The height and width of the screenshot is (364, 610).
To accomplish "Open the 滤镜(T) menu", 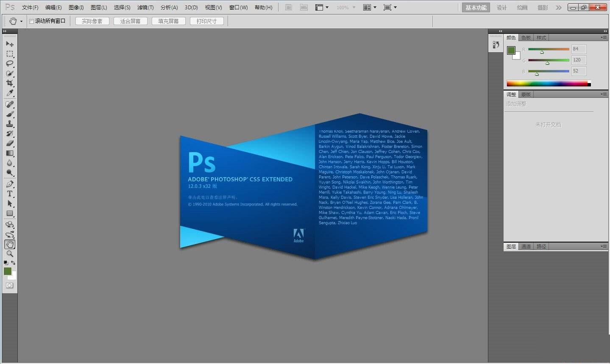I will pyautogui.click(x=145, y=7).
